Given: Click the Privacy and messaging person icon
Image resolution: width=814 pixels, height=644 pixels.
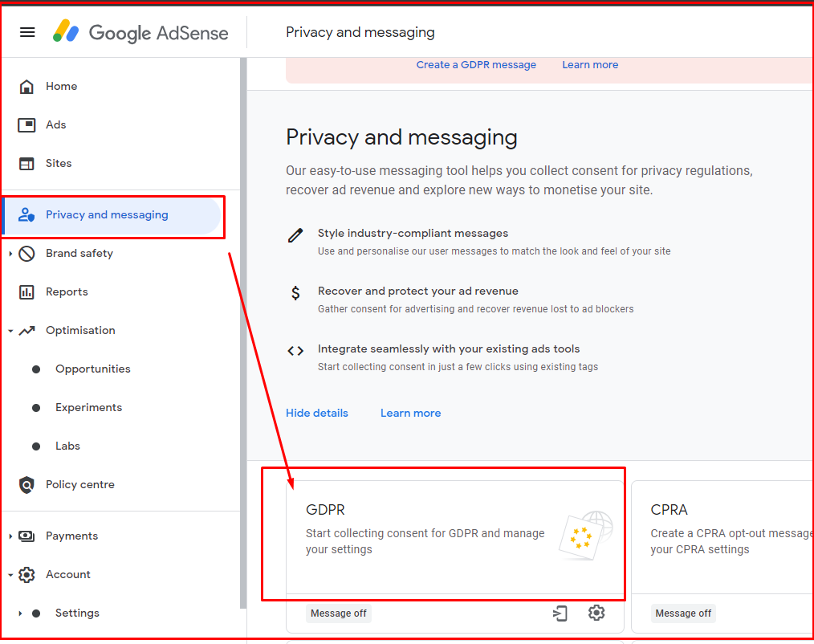Looking at the screenshot, I should point(26,215).
